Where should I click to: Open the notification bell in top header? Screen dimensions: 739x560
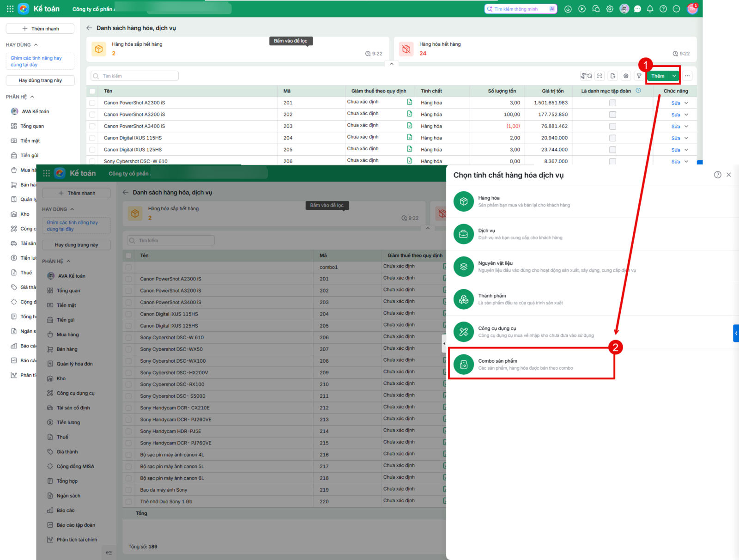pyautogui.click(x=650, y=9)
